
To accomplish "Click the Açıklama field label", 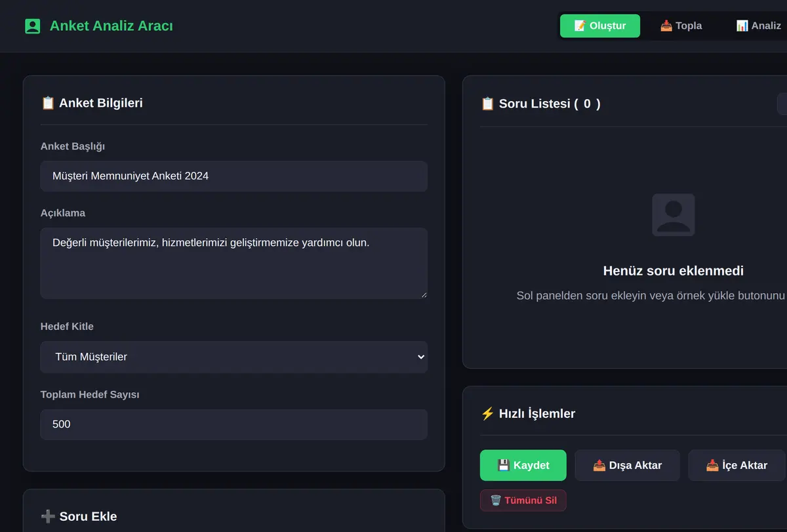I will 63,213.
